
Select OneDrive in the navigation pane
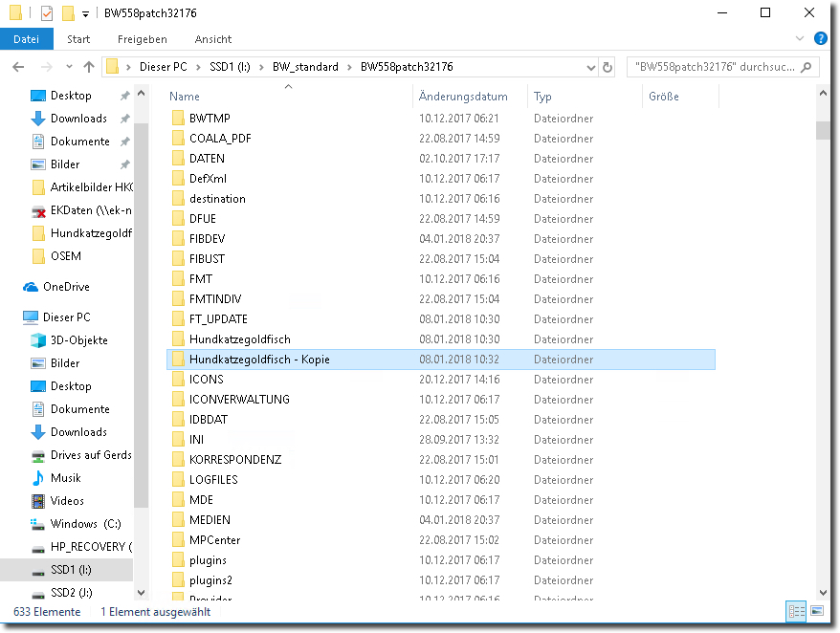pyautogui.click(x=65, y=287)
